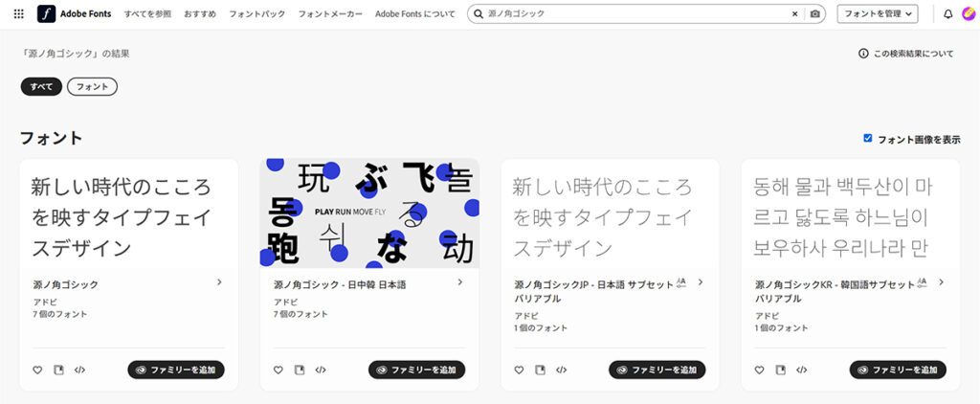The image size is (980, 404).
Task: Toggle フォント画像を表示 checkbox
Action: click(x=867, y=138)
